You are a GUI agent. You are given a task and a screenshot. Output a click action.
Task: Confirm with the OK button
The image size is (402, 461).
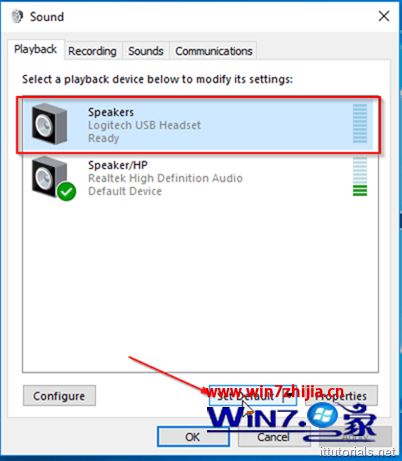click(x=193, y=437)
